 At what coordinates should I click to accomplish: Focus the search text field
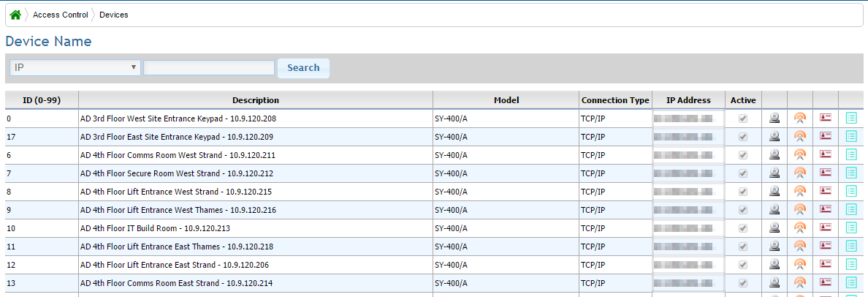click(x=209, y=67)
